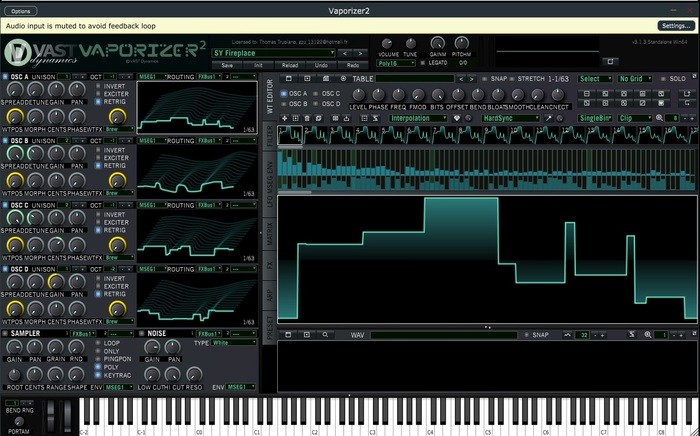Open the Select dropdown in WT editor
Image resolution: width=700 pixels, height=436 pixels.
[595, 79]
